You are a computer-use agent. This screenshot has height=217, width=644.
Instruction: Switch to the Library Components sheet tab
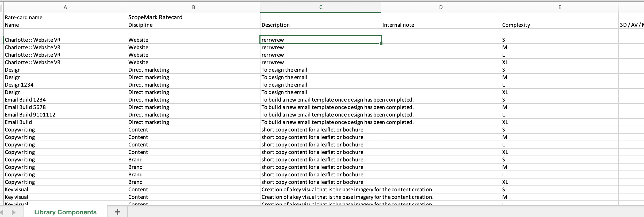[x=65, y=212]
